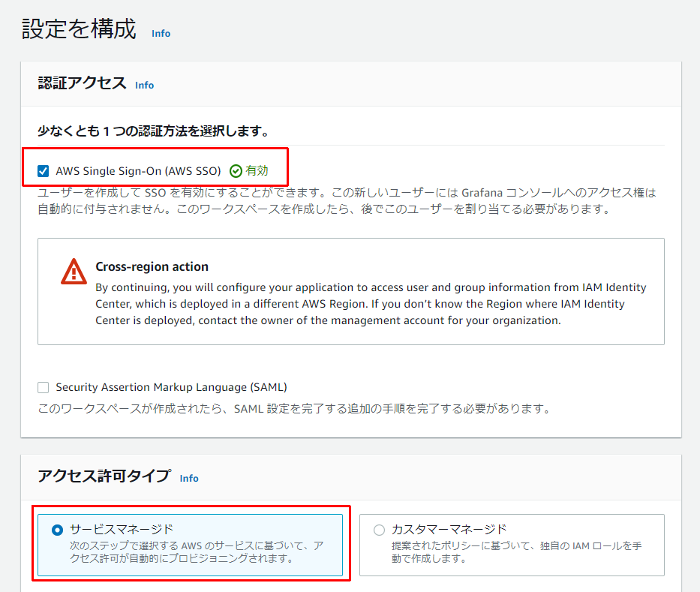Click the Security Assertion Markup Language (SAML) label
700x592 pixels.
(x=171, y=387)
